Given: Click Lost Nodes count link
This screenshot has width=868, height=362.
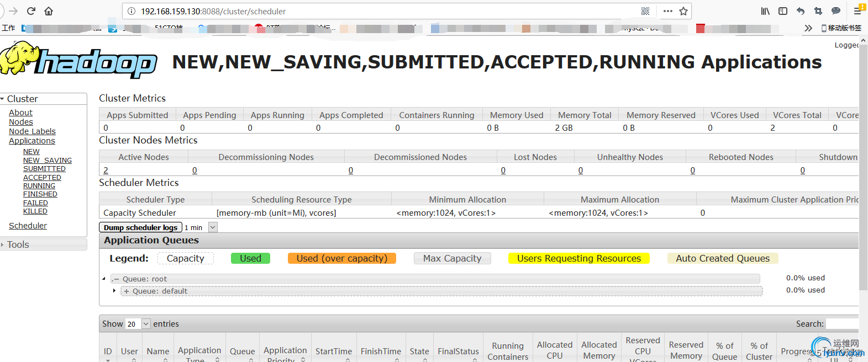Looking at the screenshot, I should click(x=503, y=171).
